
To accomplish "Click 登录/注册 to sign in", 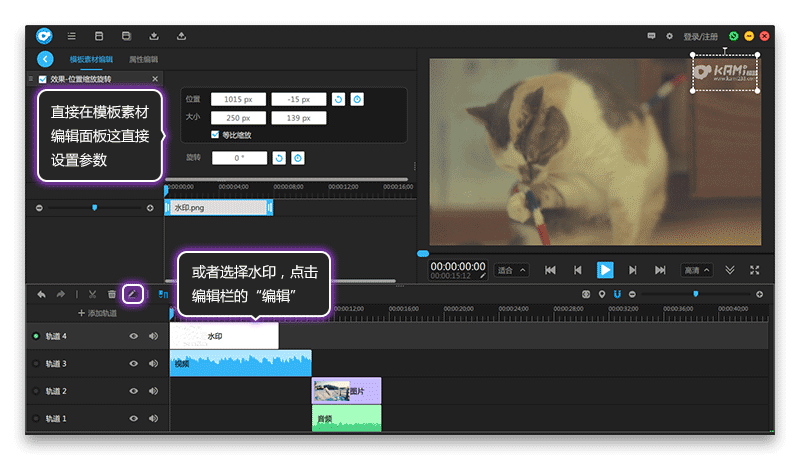I will pos(701,37).
